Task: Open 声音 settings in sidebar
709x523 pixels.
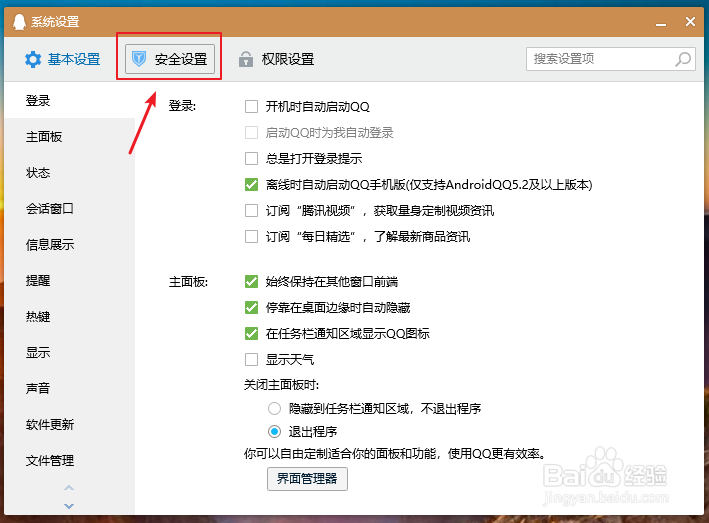Action: tap(70, 388)
